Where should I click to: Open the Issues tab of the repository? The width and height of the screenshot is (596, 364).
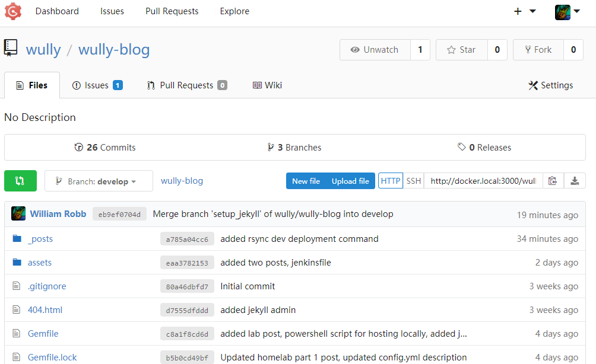click(97, 85)
